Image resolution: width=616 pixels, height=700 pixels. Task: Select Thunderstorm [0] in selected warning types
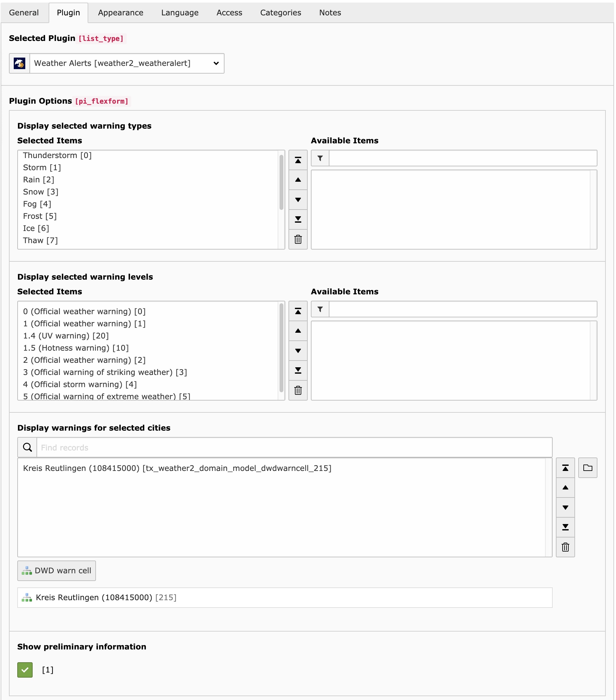[57, 155]
